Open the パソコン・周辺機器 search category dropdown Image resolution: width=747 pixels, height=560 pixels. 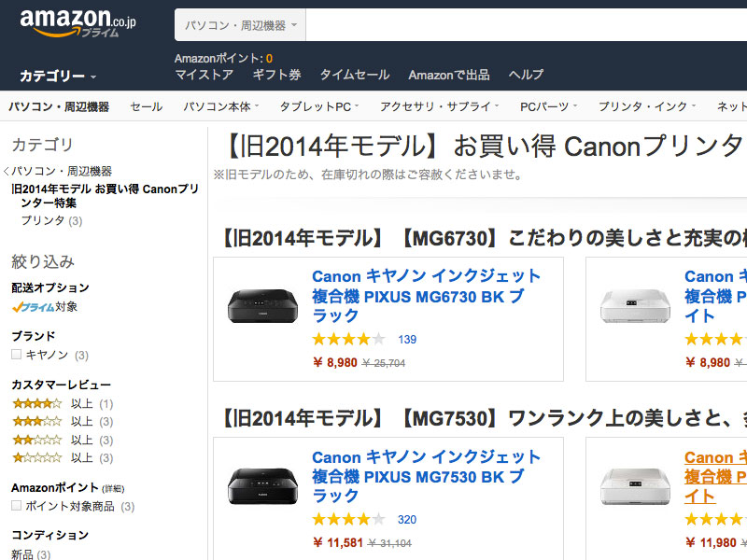pyautogui.click(x=241, y=25)
